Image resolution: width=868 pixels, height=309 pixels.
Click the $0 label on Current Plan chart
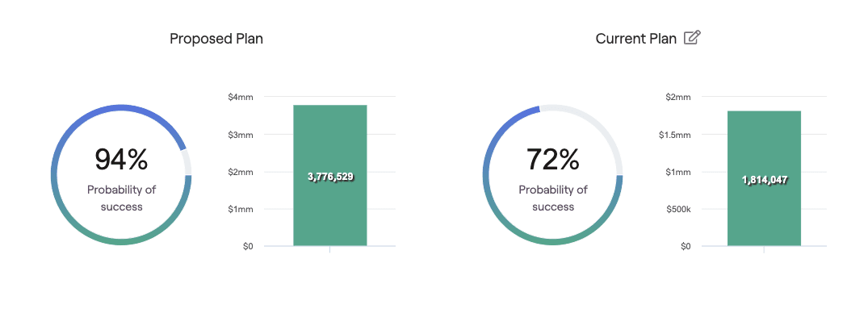686,246
